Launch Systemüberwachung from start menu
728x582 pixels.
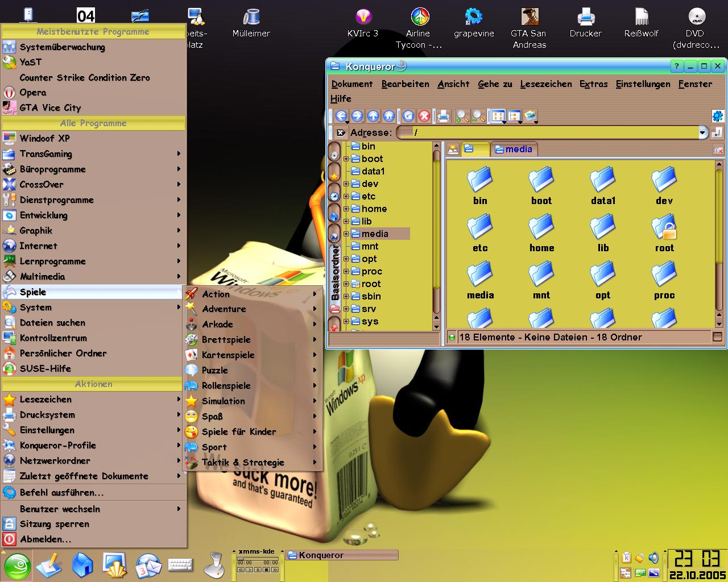coord(93,47)
